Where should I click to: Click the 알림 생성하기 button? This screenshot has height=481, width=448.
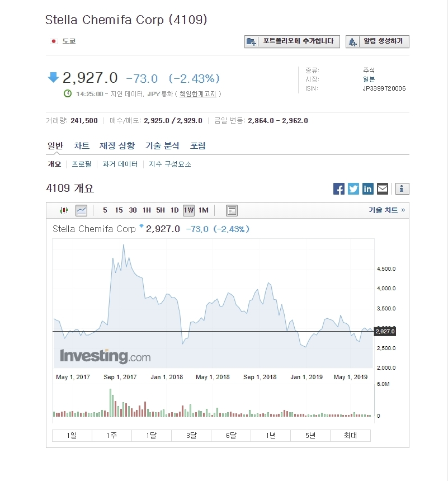click(x=378, y=41)
